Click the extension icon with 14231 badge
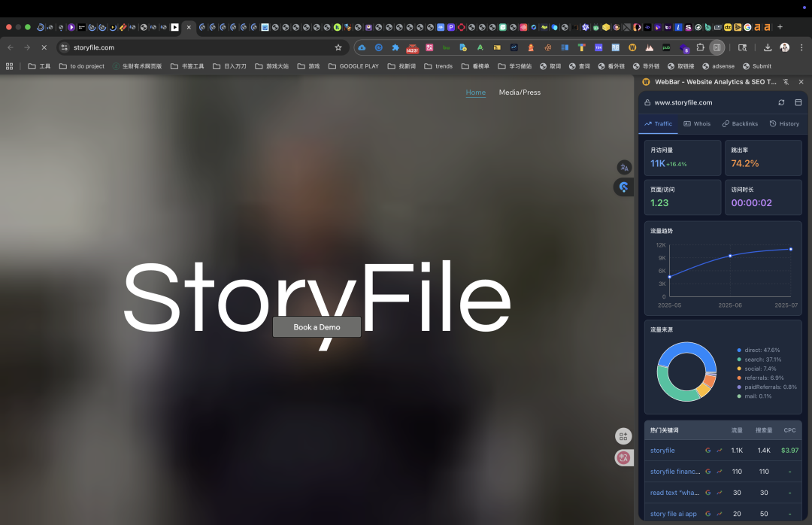This screenshot has height=525, width=812. pos(412,48)
